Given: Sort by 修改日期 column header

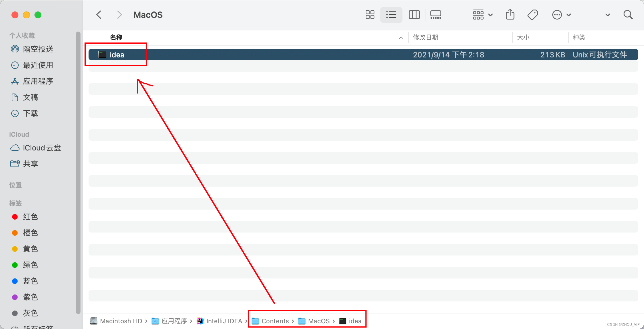Looking at the screenshot, I should coord(425,37).
